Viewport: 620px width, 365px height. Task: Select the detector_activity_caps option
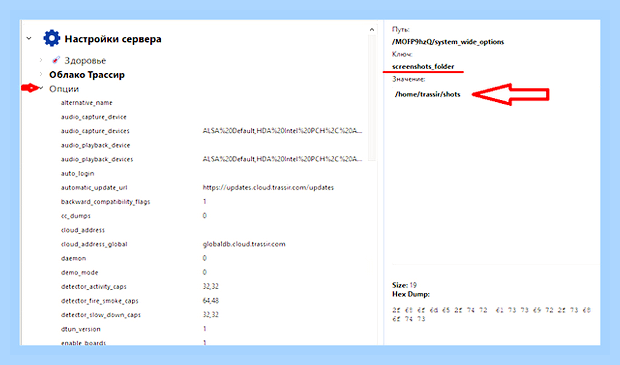[94, 287]
